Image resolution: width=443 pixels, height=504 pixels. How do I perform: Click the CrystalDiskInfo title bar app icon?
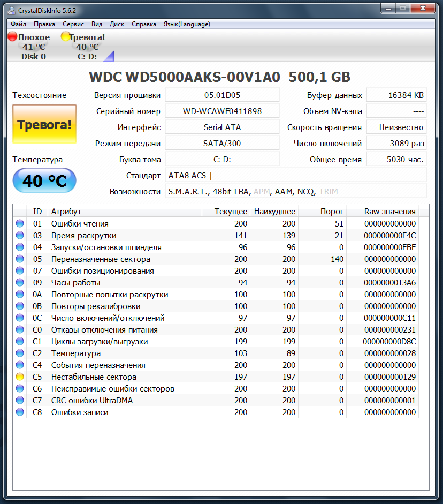click(12, 11)
